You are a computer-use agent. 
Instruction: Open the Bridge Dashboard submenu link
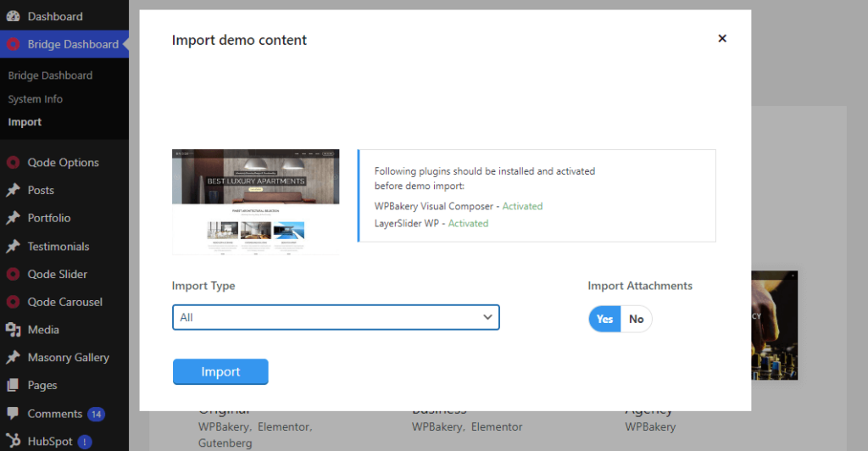pos(50,75)
